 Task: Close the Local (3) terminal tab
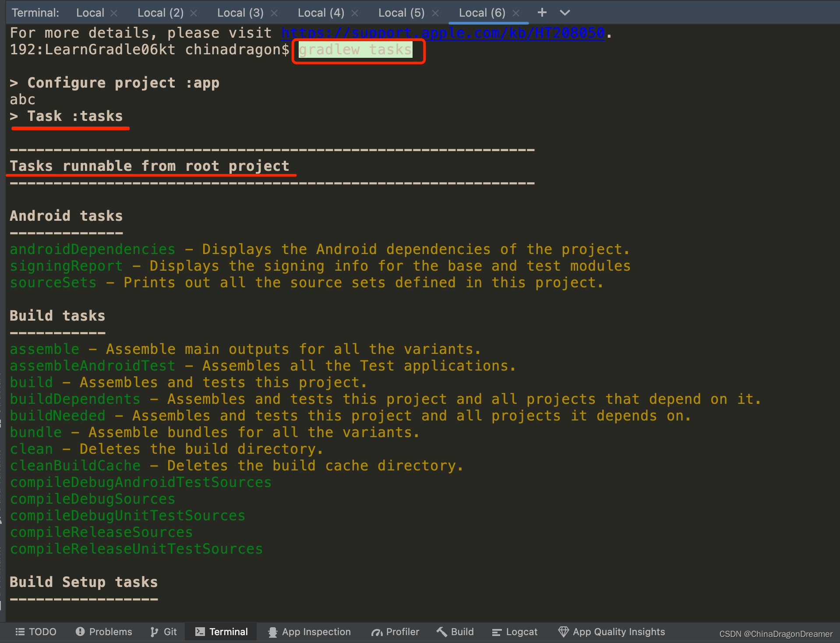point(274,13)
